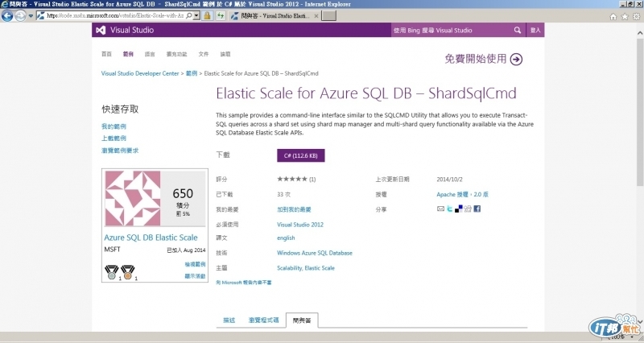The image size is (644, 343).
Task: Share on Digg icon
Action: point(468,209)
